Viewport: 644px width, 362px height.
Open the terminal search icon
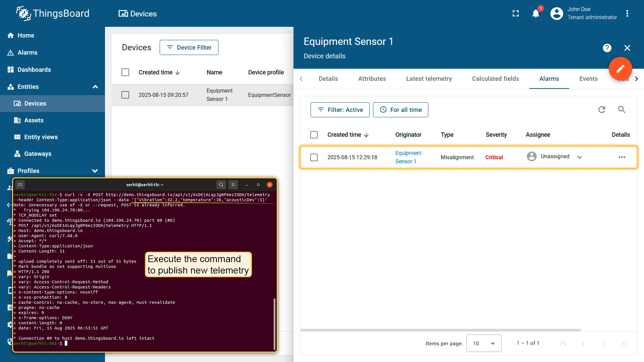click(221, 185)
